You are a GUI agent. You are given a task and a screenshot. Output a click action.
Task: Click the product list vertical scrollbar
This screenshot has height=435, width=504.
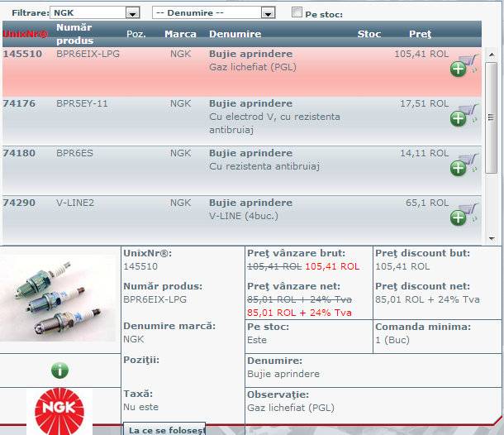[x=491, y=149]
